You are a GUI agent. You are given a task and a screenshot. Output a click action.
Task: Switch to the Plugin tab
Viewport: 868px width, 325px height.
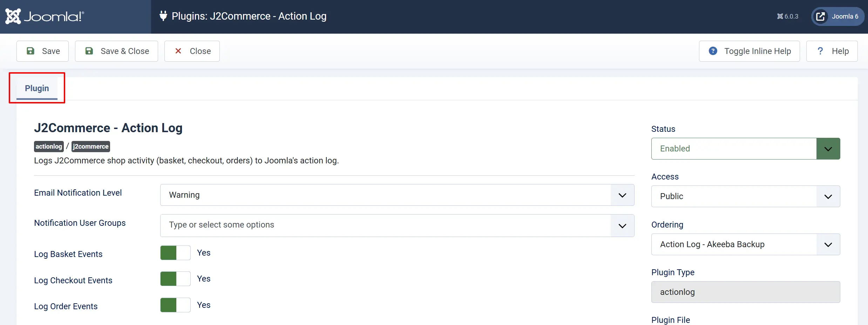tap(37, 88)
